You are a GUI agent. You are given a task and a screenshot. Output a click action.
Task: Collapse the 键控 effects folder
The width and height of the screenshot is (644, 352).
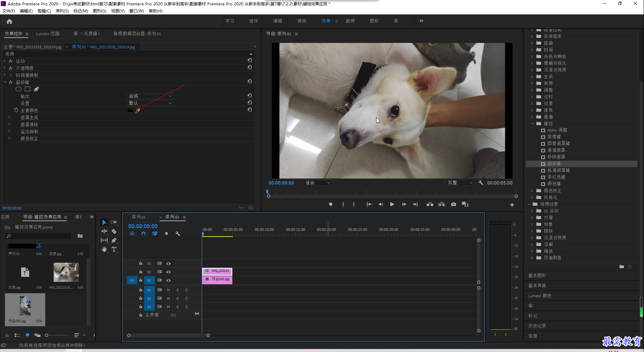point(532,123)
